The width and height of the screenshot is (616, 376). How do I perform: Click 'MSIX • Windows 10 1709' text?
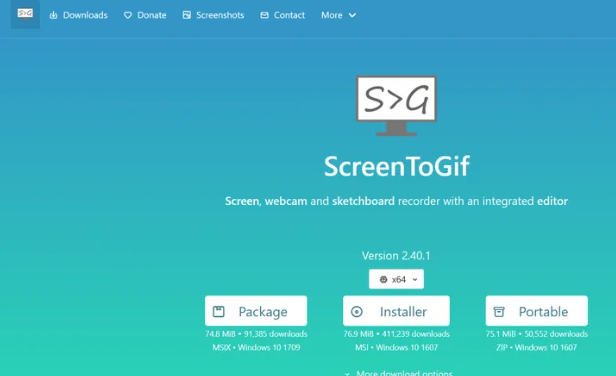[x=256, y=347]
